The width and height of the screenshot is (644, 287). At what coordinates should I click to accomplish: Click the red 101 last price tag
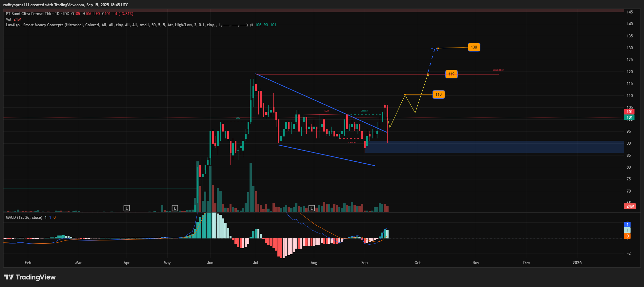click(629, 112)
